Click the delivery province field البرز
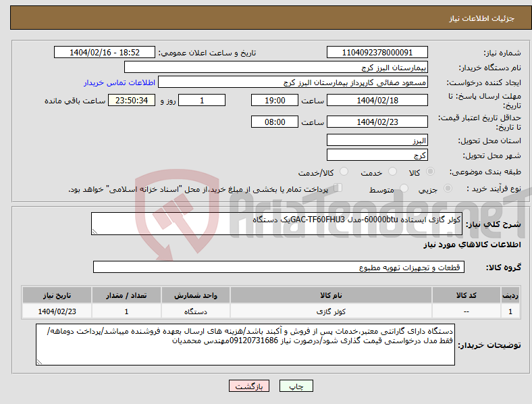Screen dimensions: 532x404 [x=377, y=141]
